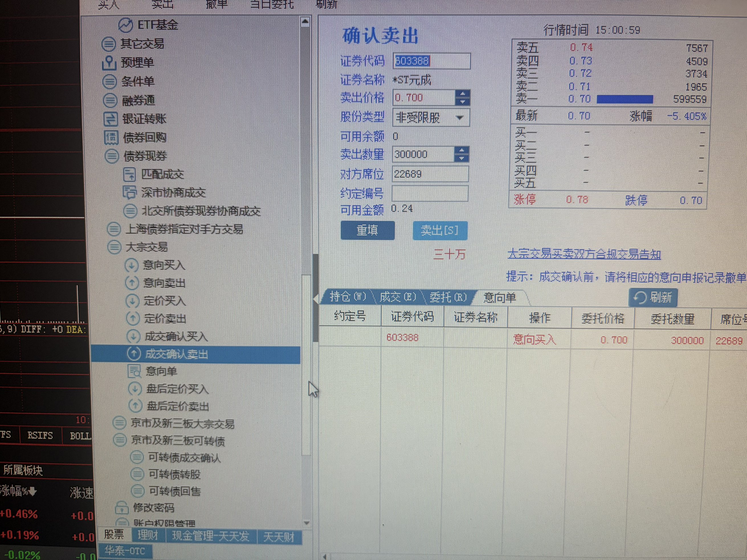
Task: Switch to the 委托(R) tab
Action: coord(448,297)
